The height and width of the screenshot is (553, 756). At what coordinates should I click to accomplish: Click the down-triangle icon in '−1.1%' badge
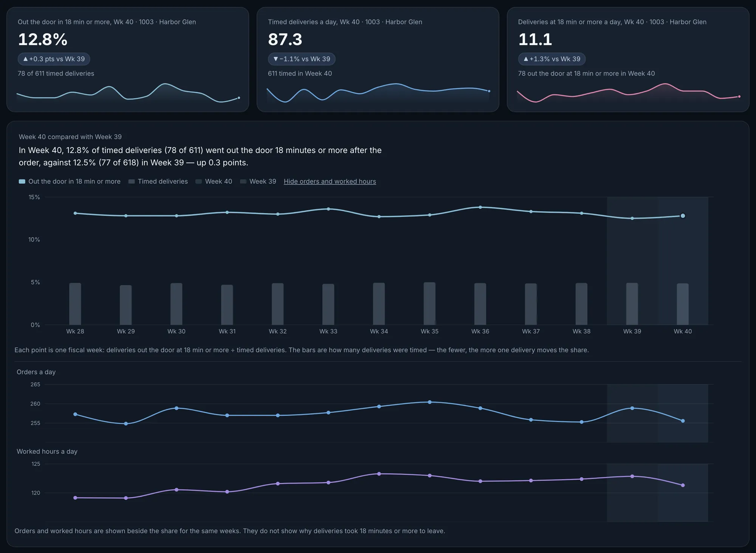pos(276,59)
